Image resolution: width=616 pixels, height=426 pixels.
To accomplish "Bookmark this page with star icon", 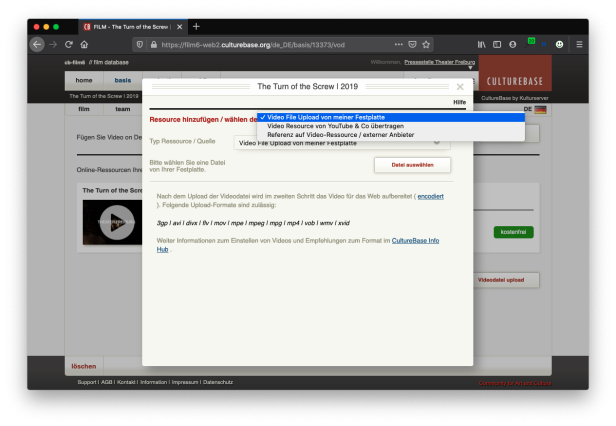I will (426, 44).
